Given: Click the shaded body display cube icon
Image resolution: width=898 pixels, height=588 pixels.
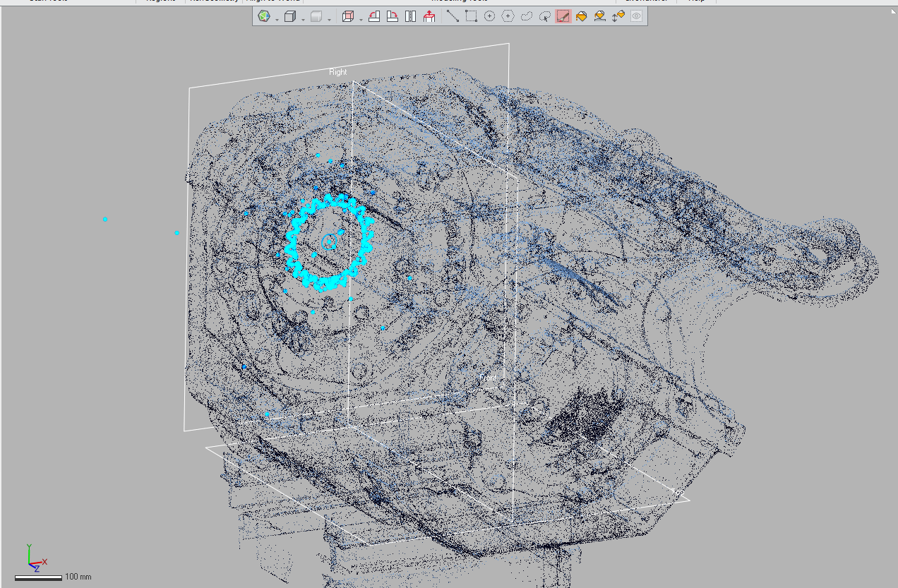Looking at the screenshot, I should pyautogui.click(x=289, y=16).
